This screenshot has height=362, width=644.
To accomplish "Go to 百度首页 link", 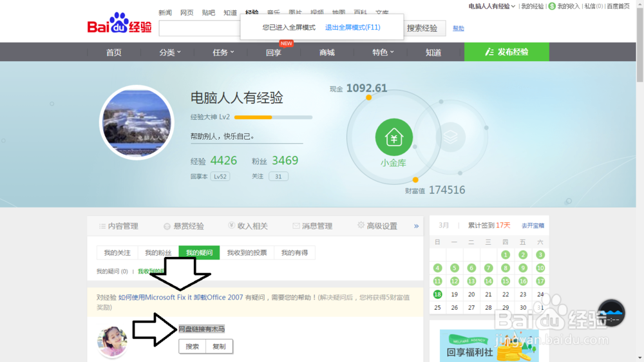I will pyautogui.click(x=618, y=6).
